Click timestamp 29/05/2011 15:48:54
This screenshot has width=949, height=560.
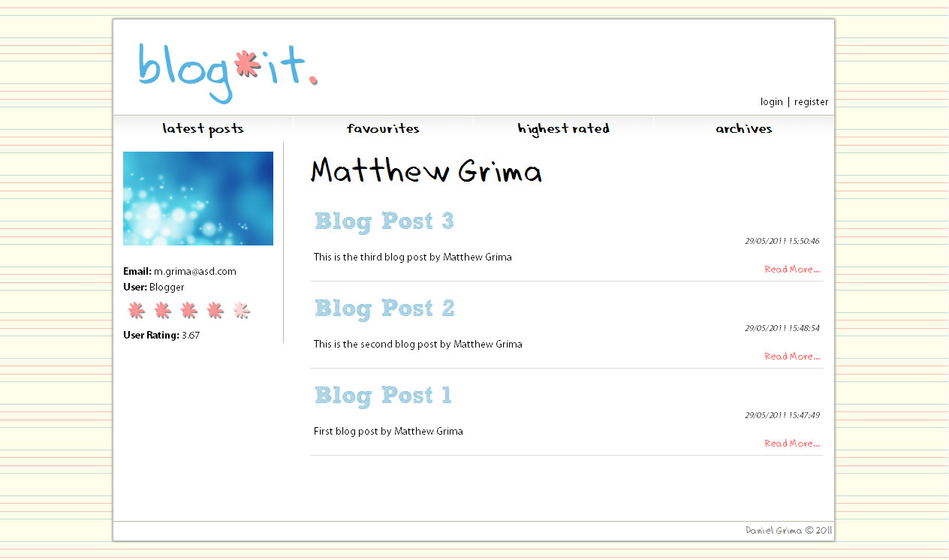coord(782,329)
